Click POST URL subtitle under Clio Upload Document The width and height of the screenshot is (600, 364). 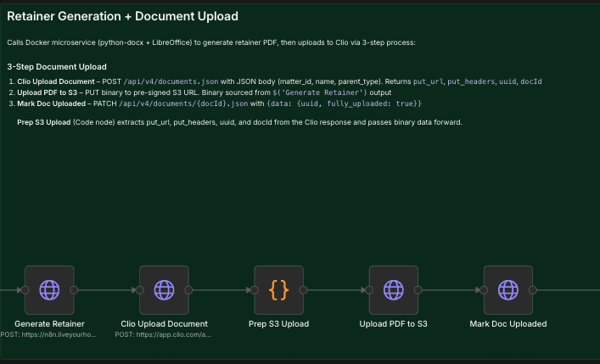[x=164, y=335]
